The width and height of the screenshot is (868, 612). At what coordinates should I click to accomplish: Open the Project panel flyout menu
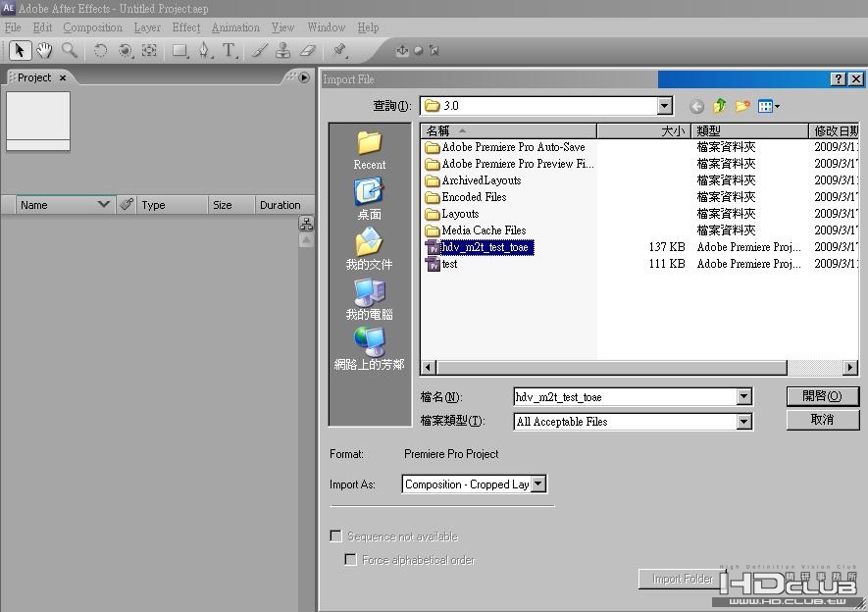click(x=304, y=77)
